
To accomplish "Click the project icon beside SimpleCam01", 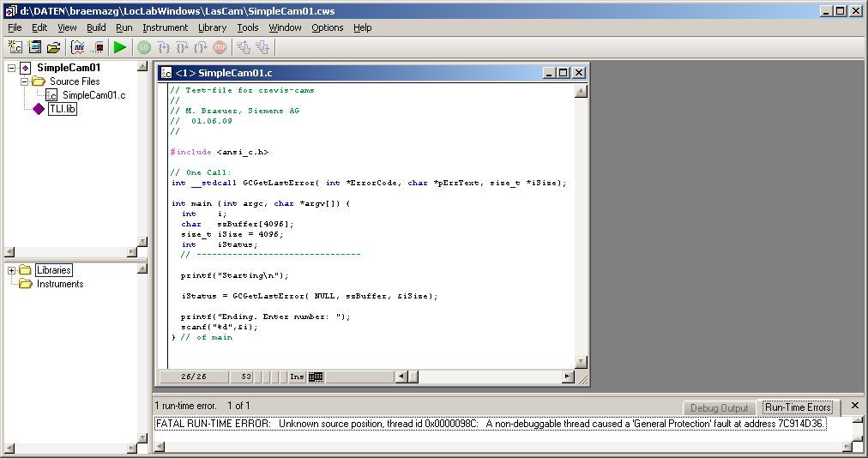I will [26, 68].
